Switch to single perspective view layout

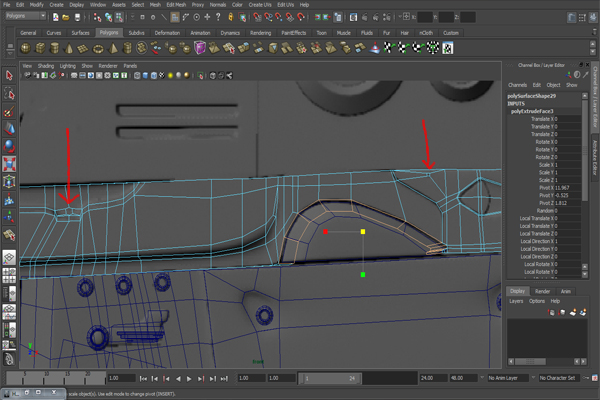9,258
